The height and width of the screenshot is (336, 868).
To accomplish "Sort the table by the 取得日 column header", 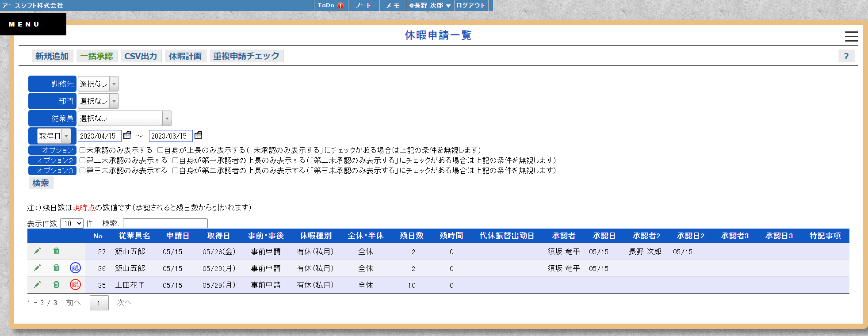I will pos(218,236).
